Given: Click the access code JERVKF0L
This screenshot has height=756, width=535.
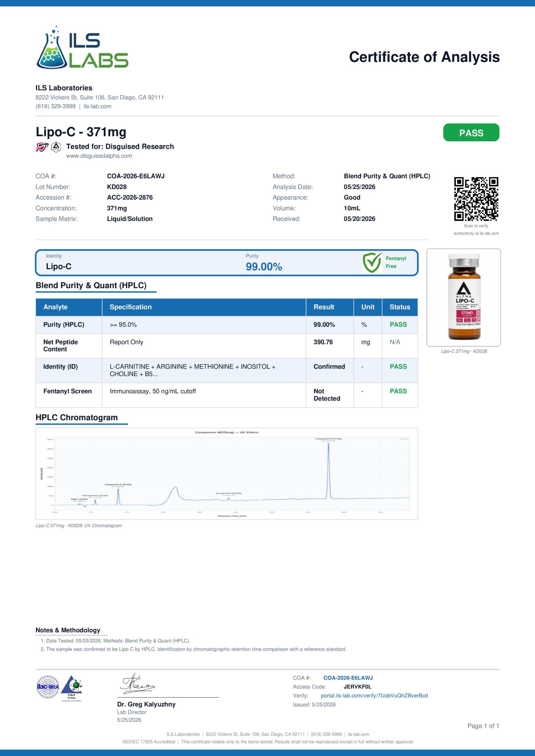Looking at the screenshot, I should [x=357, y=687].
